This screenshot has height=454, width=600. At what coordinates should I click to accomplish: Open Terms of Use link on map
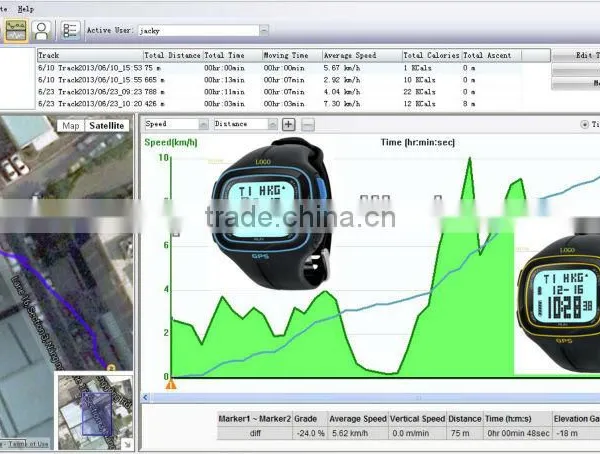28,444
